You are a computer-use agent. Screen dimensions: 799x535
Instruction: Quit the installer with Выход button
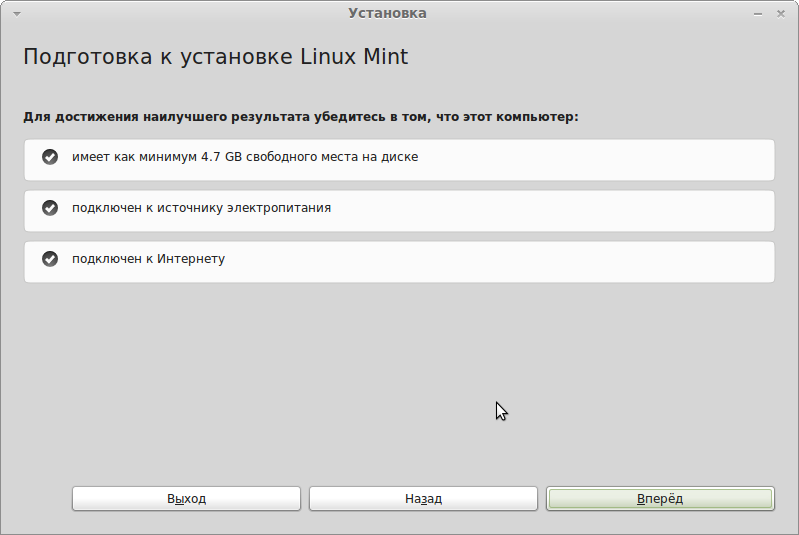187,498
